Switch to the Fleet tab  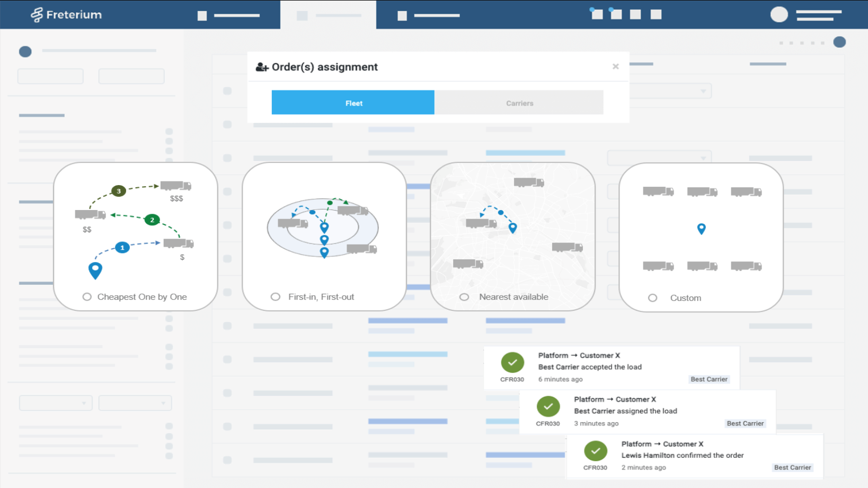click(353, 103)
